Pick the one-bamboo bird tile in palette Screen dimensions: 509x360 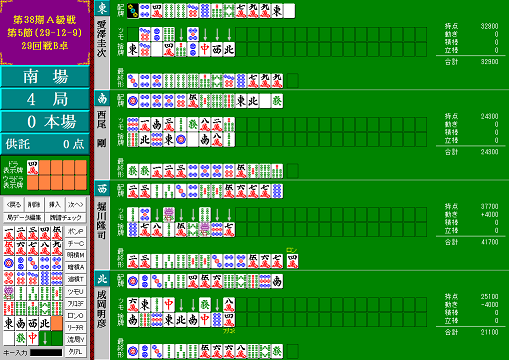tap(9, 293)
